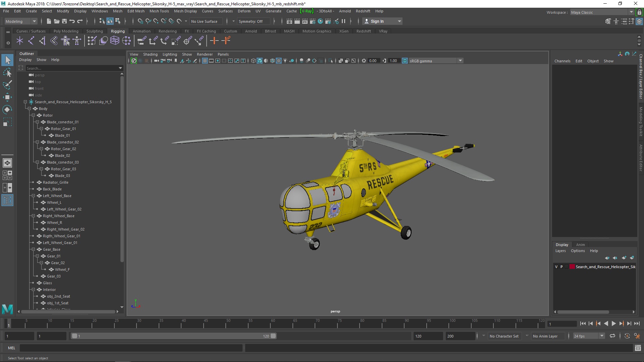Click the Save scene icon
Screen dimensions: 644x362
coord(64,21)
